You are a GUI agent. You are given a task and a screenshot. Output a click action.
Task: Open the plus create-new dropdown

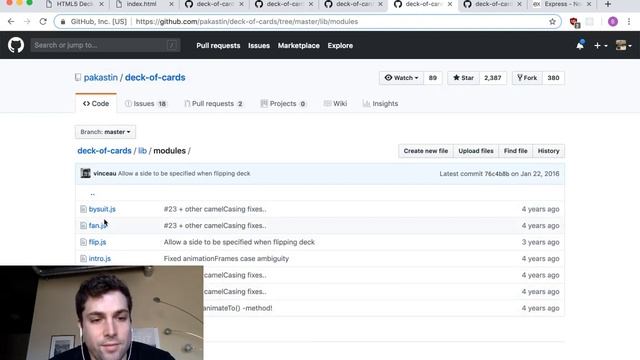click(600, 46)
